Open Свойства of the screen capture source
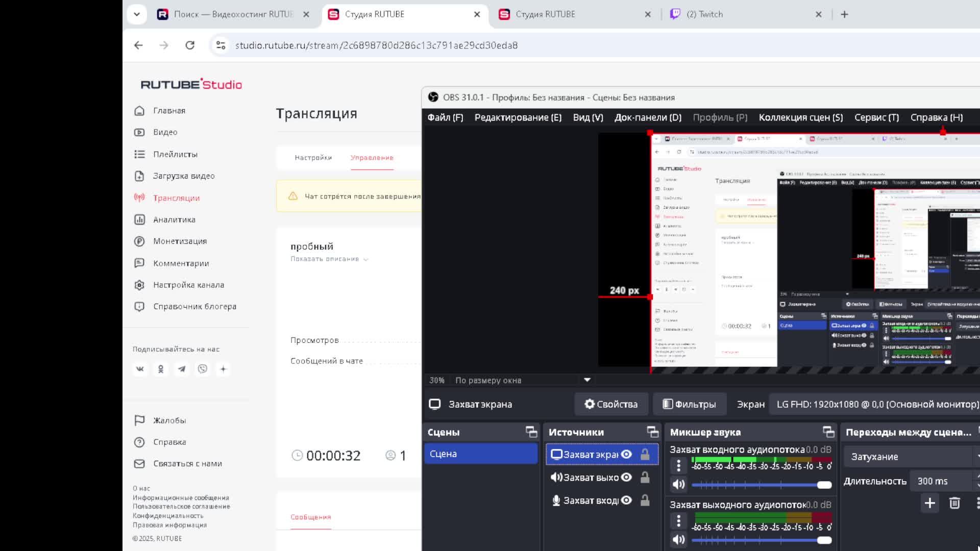This screenshot has height=551, width=980. [x=611, y=404]
